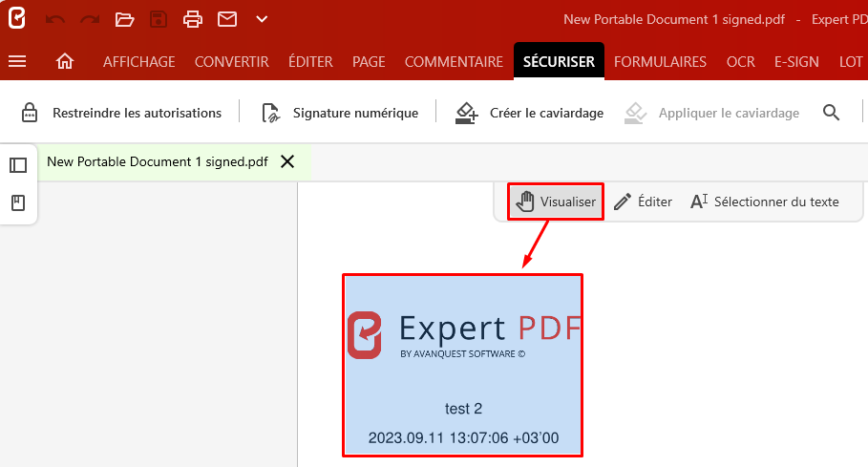Select Créer le caviardage
This screenshot has width=868, height=467.
click(x=546, y=113)
